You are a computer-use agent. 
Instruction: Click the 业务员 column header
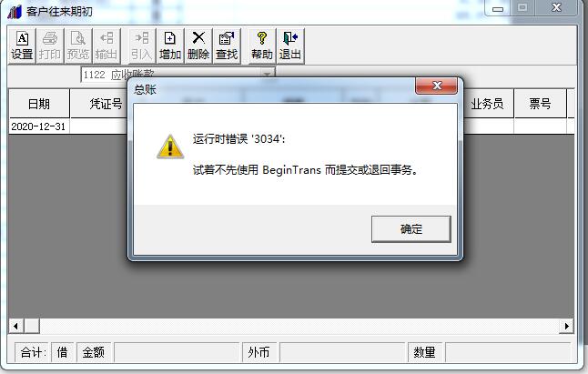(487, 104)
